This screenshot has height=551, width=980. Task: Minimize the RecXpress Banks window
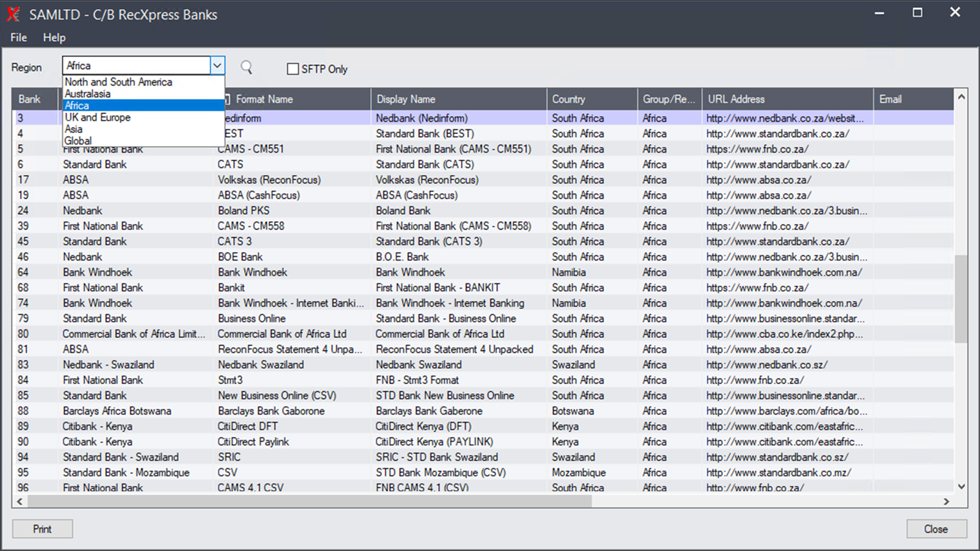[879, 13]
